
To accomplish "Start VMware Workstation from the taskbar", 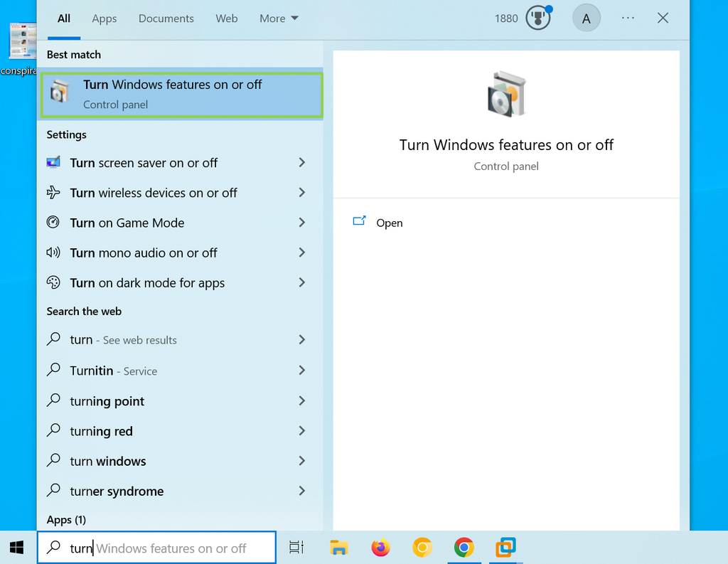I will click(x=505, y=548).
